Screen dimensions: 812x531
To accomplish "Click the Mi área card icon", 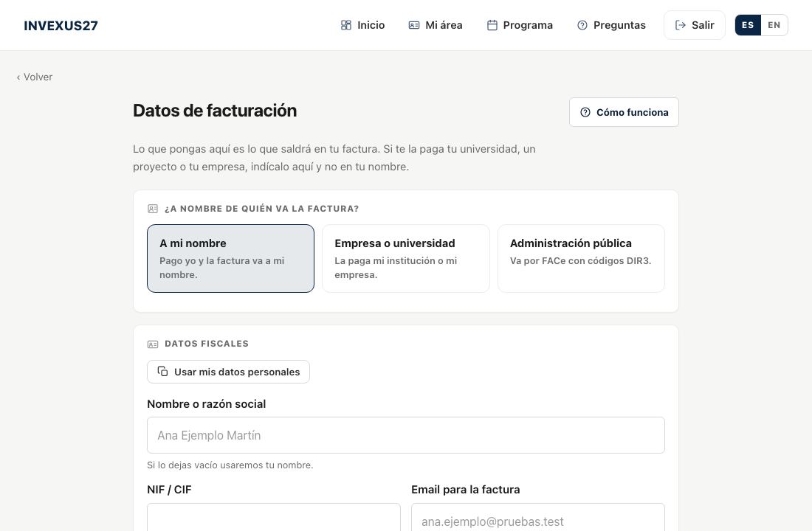I will click(x=414, y=25).
